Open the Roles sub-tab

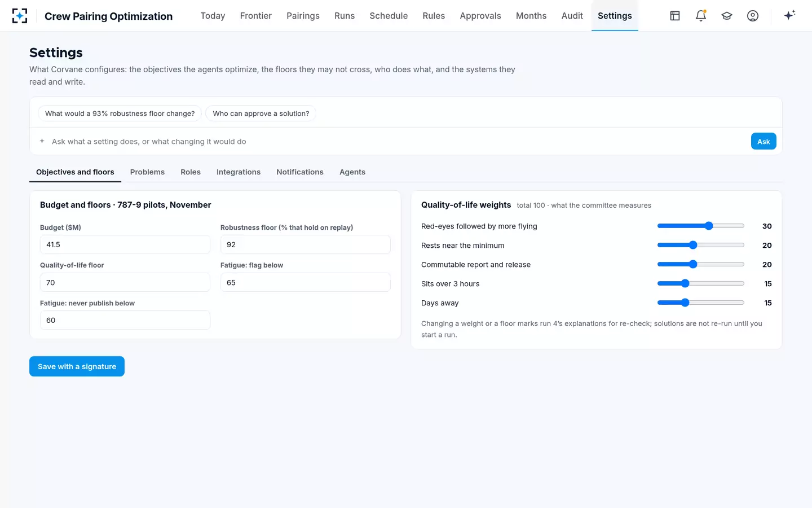191,172
